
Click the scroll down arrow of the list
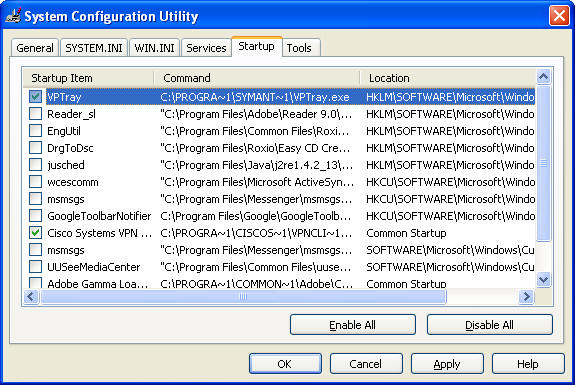[543, 280]
